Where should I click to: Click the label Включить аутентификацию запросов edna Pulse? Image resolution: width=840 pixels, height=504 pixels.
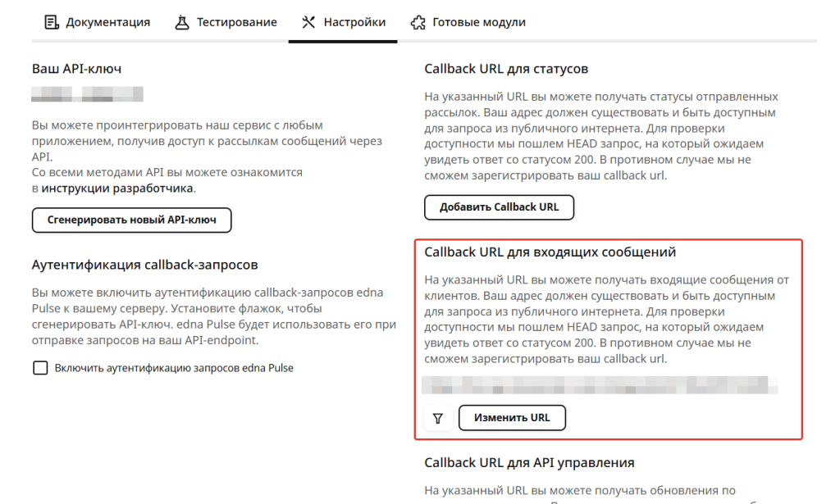coord(174,368)
